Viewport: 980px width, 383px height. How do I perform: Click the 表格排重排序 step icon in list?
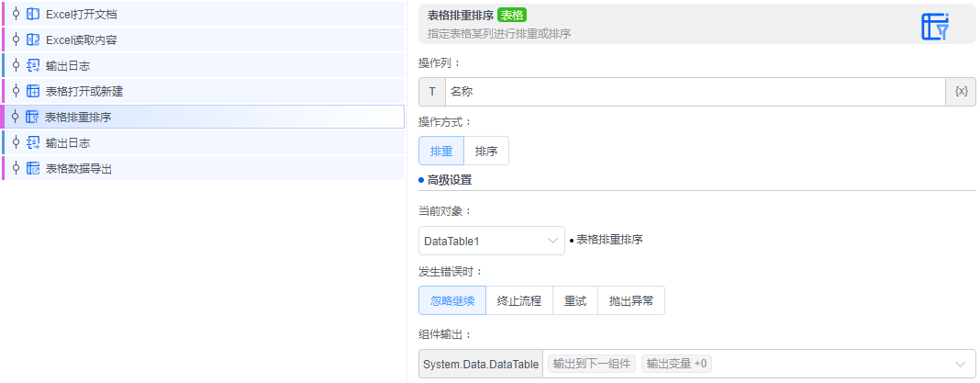pos(32,117)
